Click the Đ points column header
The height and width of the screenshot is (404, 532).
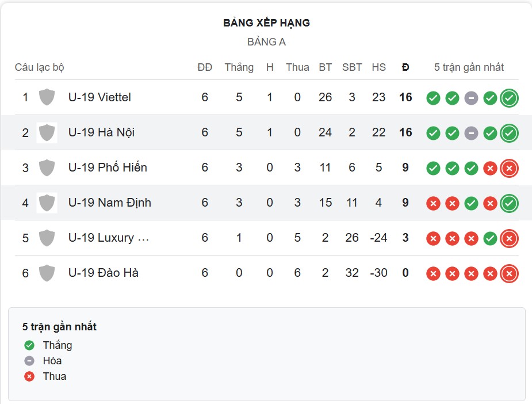(x=405, y=67)
